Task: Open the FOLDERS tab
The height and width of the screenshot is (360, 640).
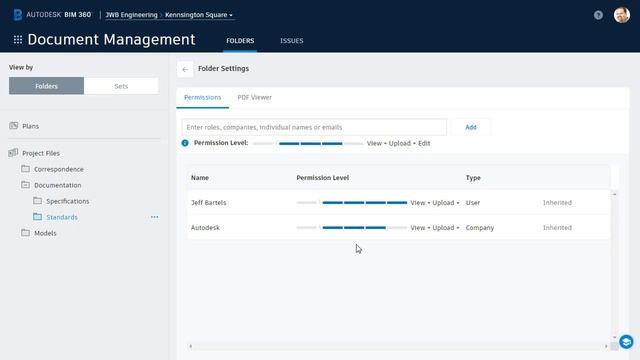Action: 240,41
